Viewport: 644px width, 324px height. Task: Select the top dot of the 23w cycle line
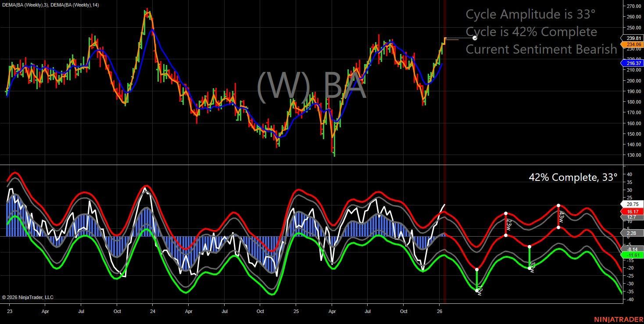tap(506, 213)
